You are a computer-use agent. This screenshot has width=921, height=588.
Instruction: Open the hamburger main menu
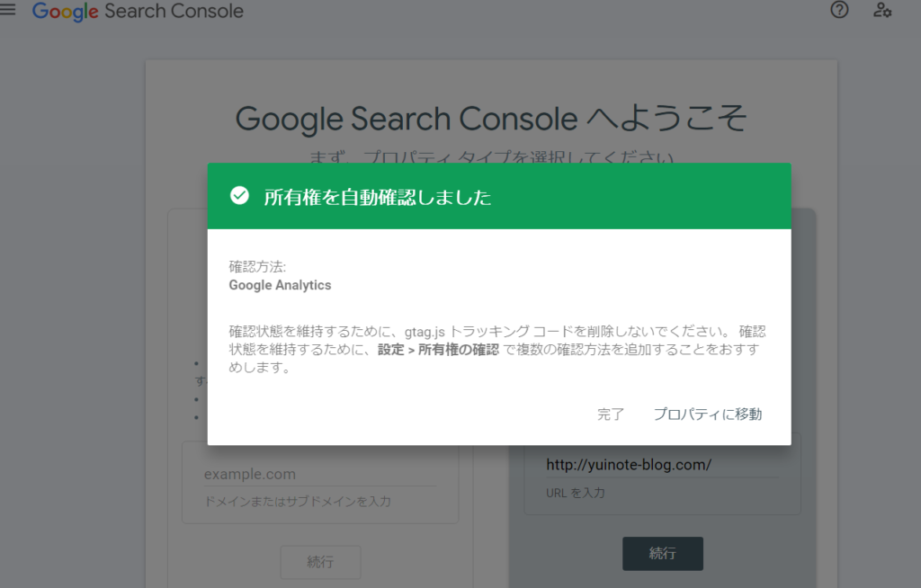pyautogui.click(x=7, y=10)
